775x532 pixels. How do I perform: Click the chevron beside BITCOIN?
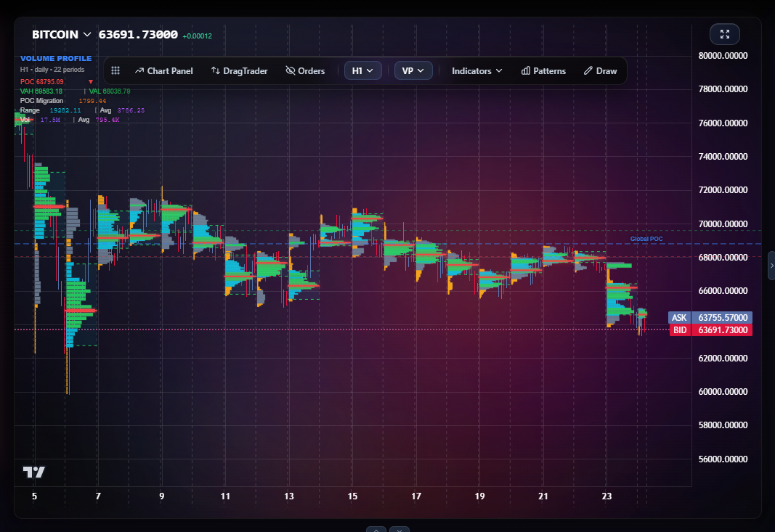coord(87,35)
